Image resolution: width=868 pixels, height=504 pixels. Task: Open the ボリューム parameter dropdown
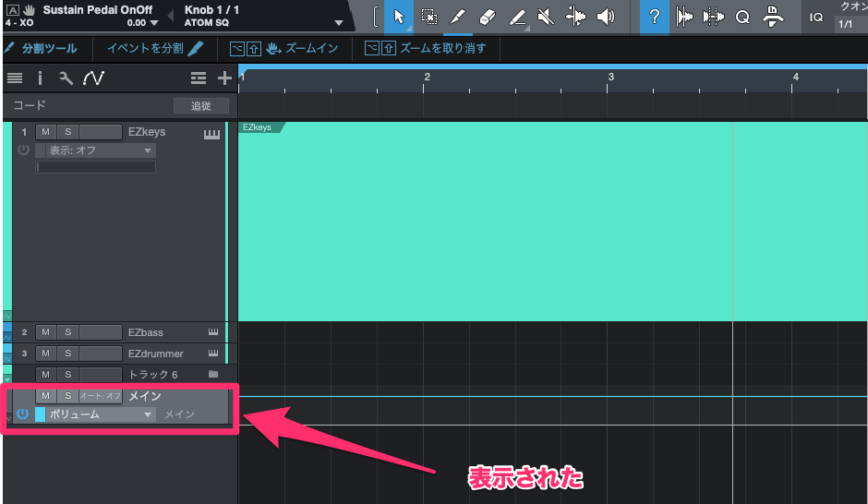pyautogui.click(x=101, y=414)
